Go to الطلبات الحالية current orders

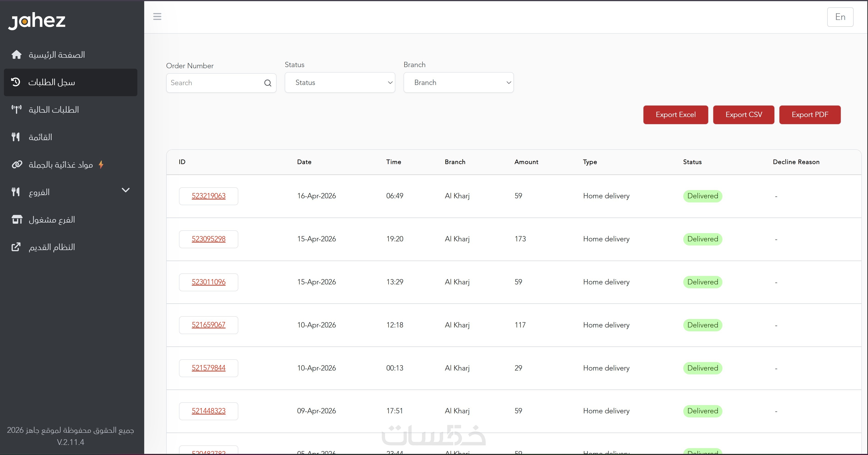(54, 109)
